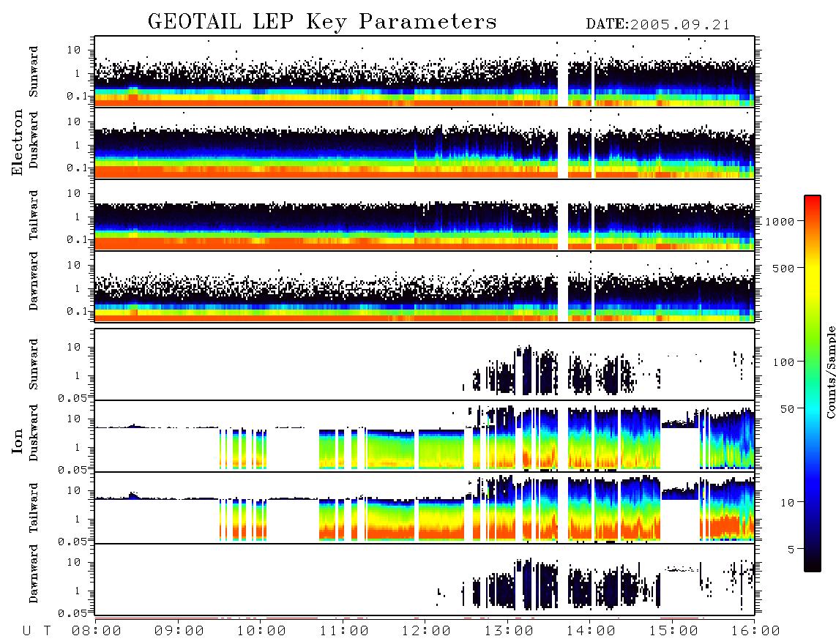The width and height of the screenshot is (836, 644).
Task: Click the Ion Tailward spectrogram panel
Action: pyautogui.click(x=425, y=508)
